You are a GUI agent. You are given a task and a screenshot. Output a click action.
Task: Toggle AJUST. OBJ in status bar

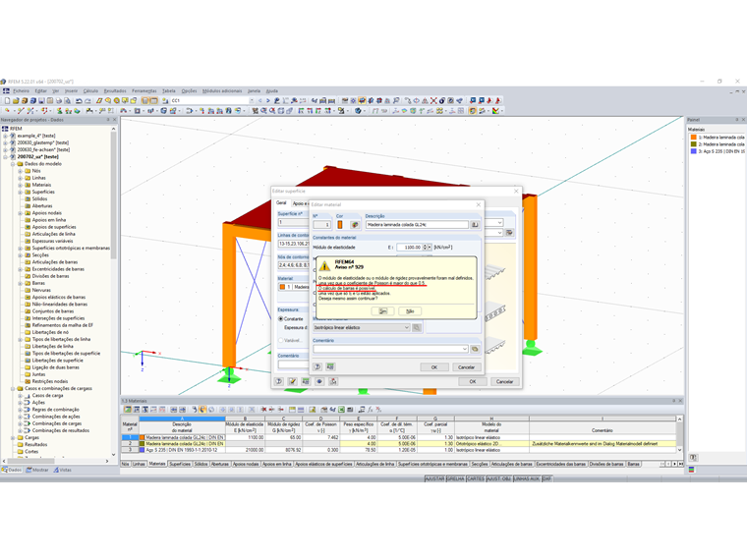point(498,479)
